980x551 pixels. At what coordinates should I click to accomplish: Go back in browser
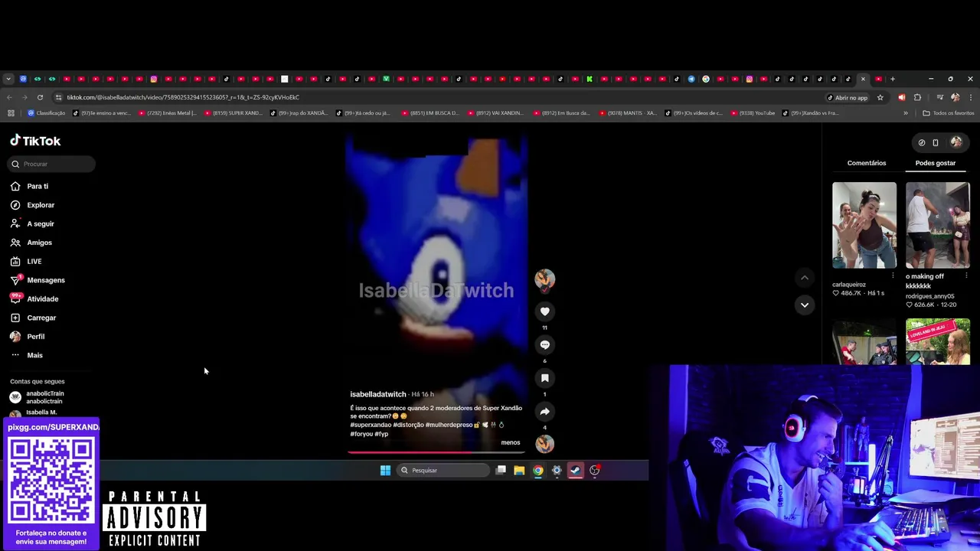tap(9, 97)
